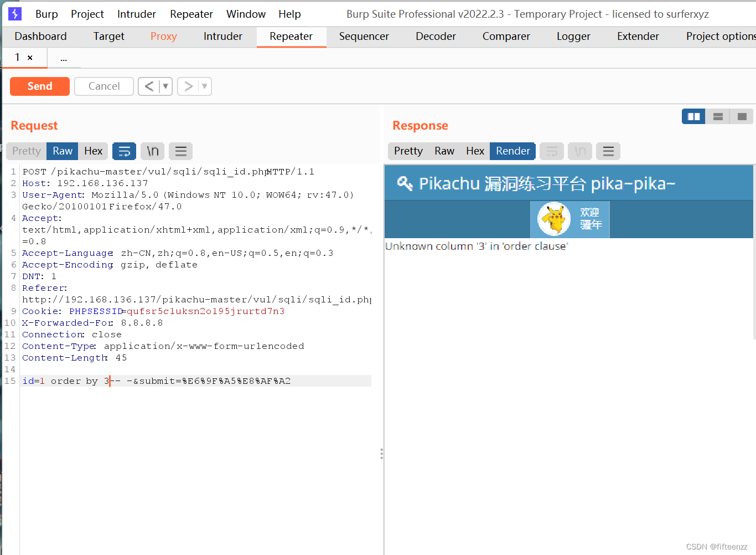Expand the forward history dropdown arrow

pos(205,86)
